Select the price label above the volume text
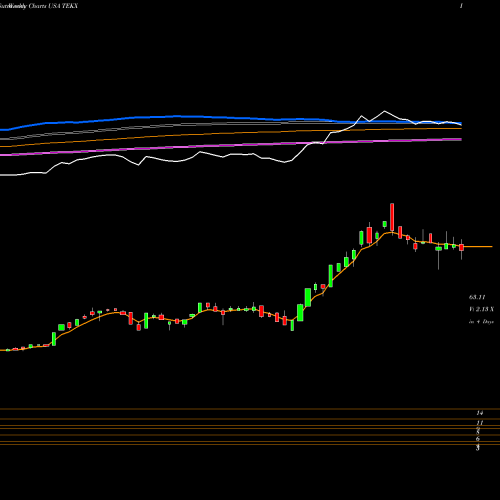500x500 pixels. 477,297
